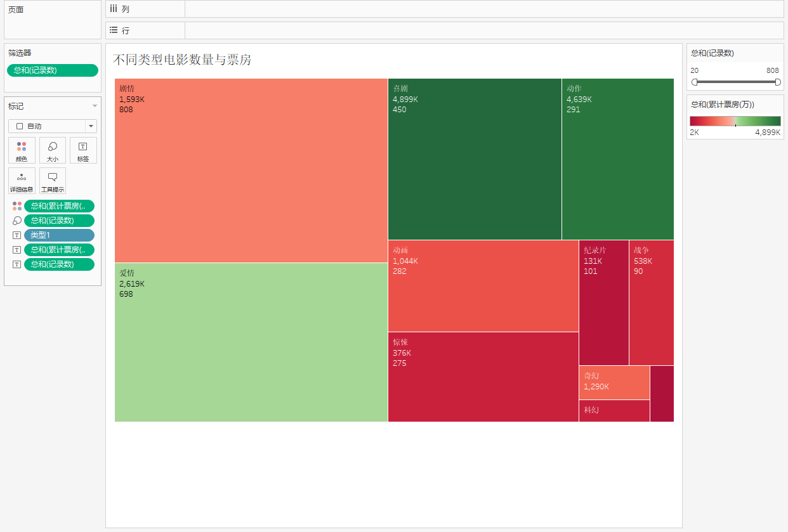The width and height of the screenshot is (788, 532).
Task: Open the 标记 card menu arrow
Action: 95,106
